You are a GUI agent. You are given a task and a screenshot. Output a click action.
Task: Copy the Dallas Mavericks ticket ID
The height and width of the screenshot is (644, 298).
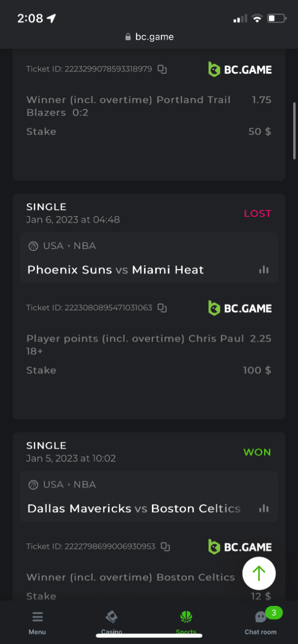[165, 547]
